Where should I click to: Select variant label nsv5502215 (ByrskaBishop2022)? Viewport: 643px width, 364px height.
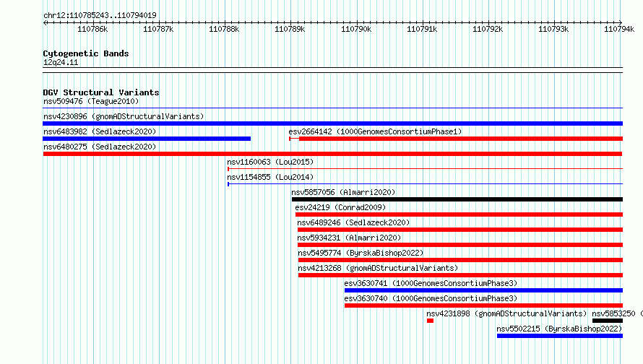[x=559, y=329]
